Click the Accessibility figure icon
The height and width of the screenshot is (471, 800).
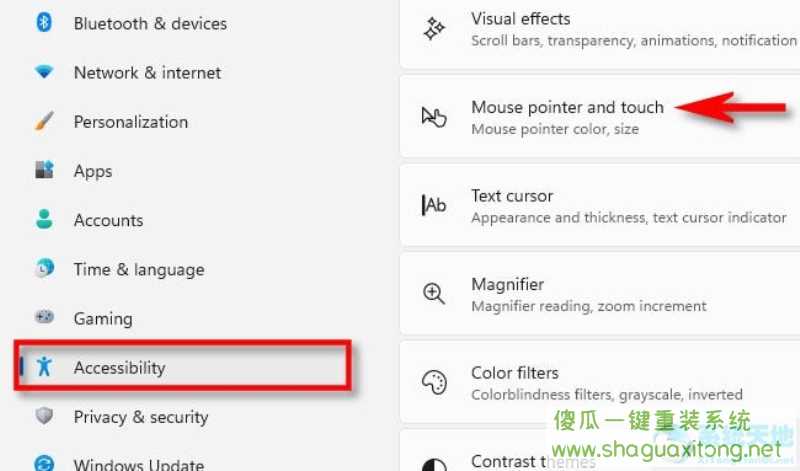tap(44, 366)
